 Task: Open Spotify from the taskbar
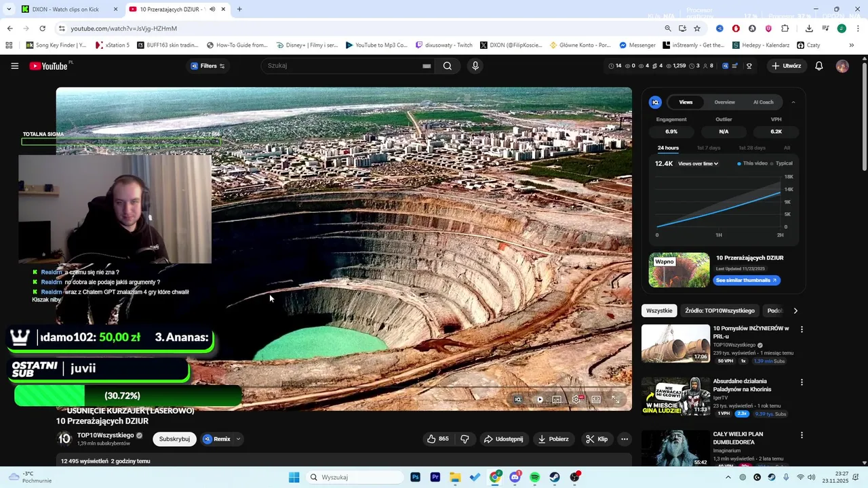[x=534, y=477]
